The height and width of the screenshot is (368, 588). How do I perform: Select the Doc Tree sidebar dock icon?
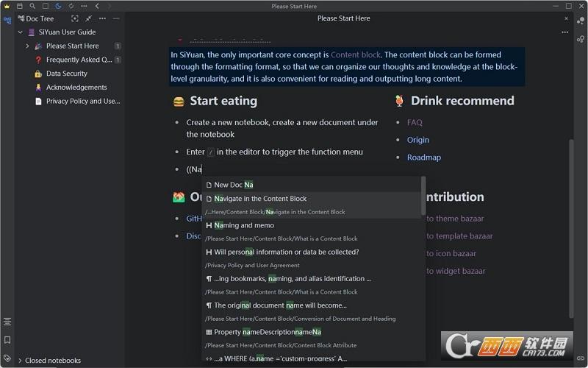(x=7, y=21)
